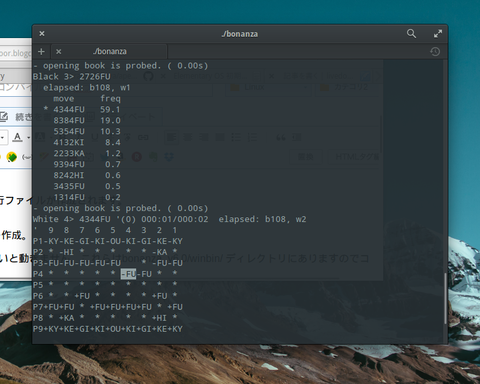Toggle terminal fullscreen with the expand arrows icon
This screenshot has height=384, width=480.
438,34
